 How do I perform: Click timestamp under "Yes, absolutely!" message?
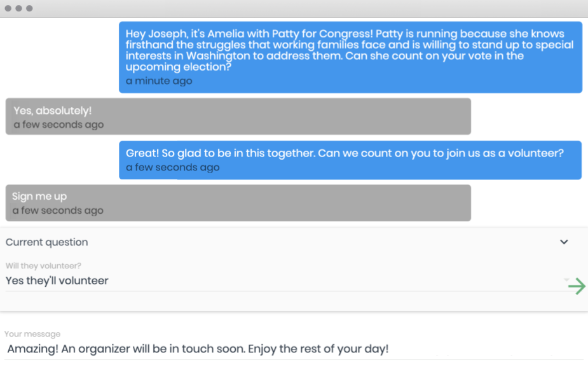tap(58, 125)
